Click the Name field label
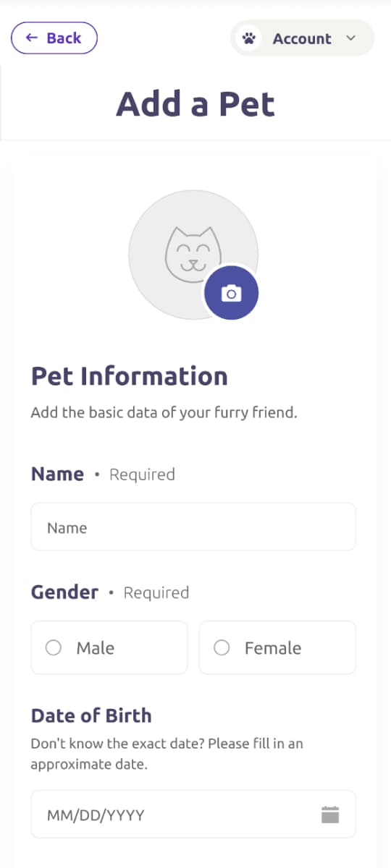This screenshot has height=868, width=391. pos(57,474)
